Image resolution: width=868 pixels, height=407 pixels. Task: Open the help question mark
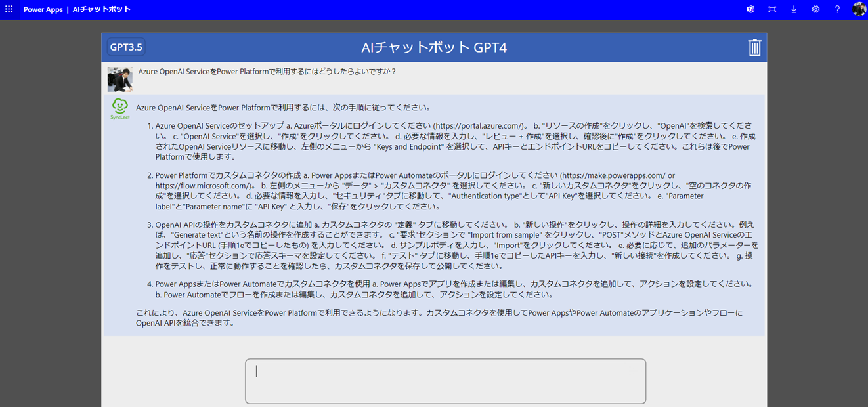(x=837, y=9)
